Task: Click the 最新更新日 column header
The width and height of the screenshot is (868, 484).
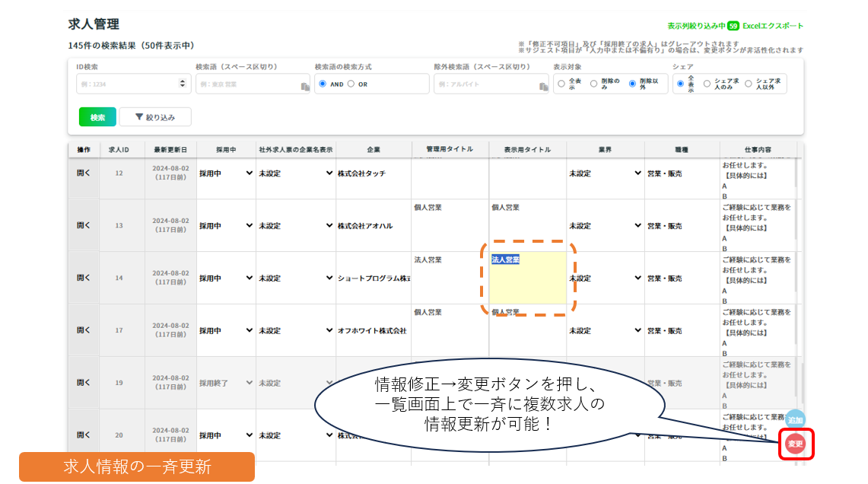Action: click(170, 149)
